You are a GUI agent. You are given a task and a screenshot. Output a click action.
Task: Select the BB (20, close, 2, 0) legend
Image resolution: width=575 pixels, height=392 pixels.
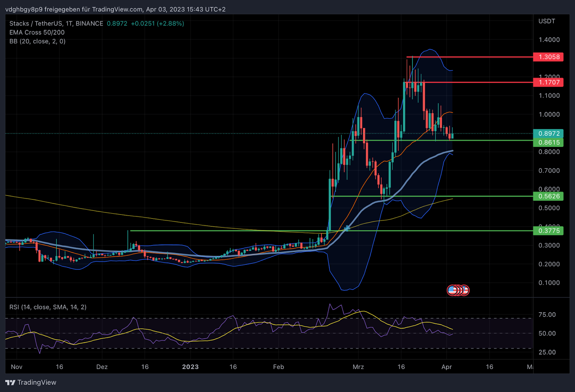click(x=37, y=41)
